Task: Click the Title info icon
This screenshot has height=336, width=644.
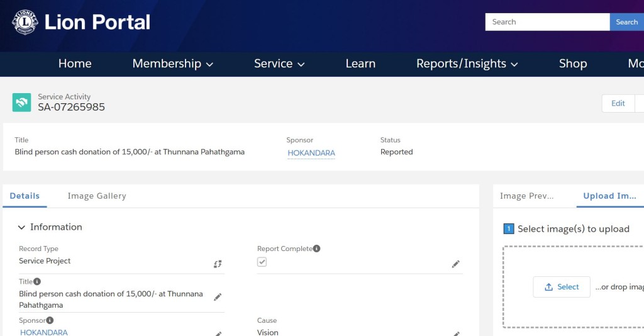Action: tap(37, 281)
